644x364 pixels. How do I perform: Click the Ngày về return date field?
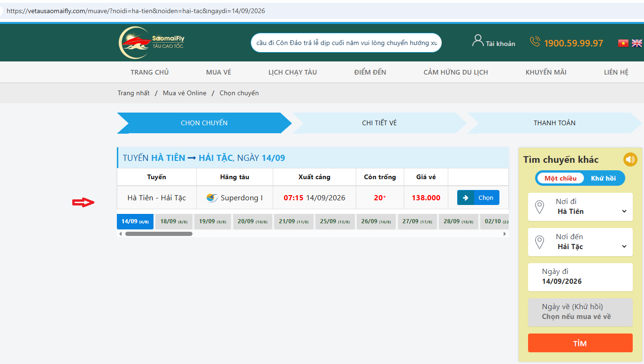tap(580, 312)
